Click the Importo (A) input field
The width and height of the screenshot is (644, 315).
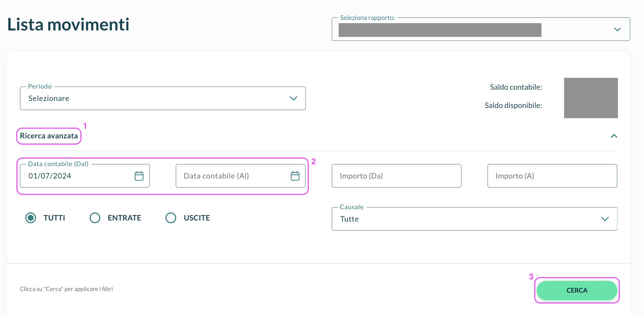[552, 176]
